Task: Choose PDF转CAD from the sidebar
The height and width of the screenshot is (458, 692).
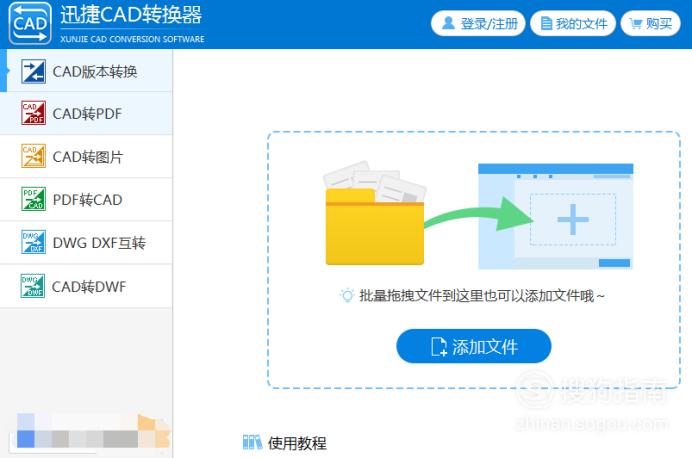Action: pos(86,199)
